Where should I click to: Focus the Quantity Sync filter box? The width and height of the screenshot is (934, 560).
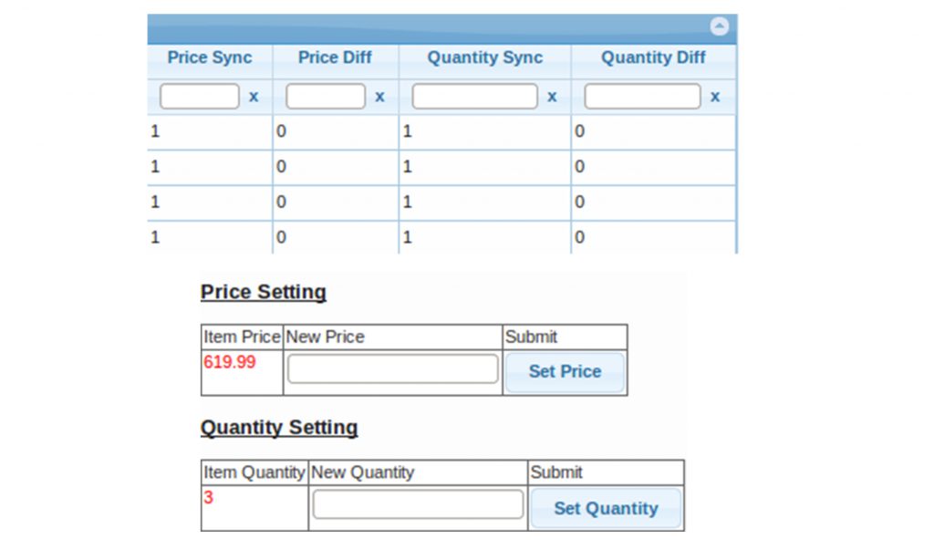point(474,97)
